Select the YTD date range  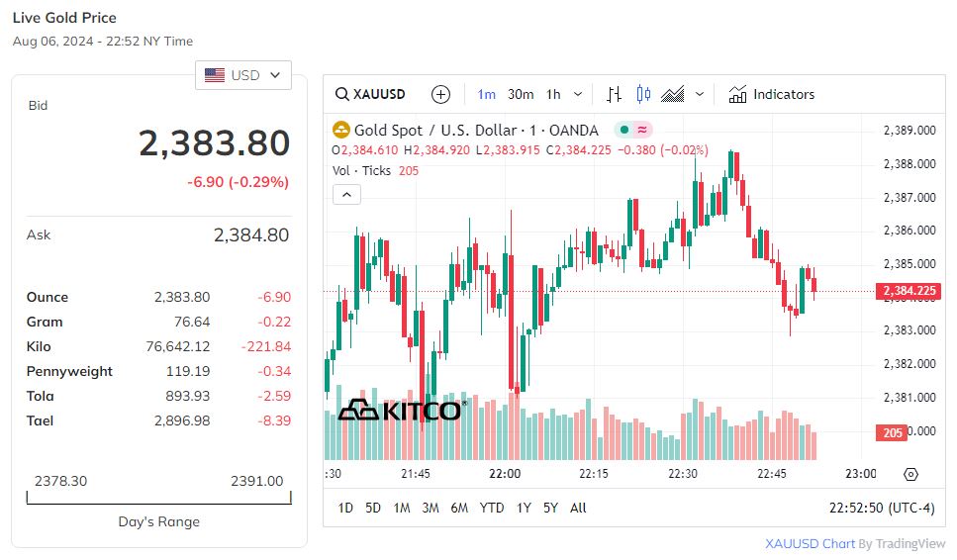pyautogui.click(x=492, y=508)
